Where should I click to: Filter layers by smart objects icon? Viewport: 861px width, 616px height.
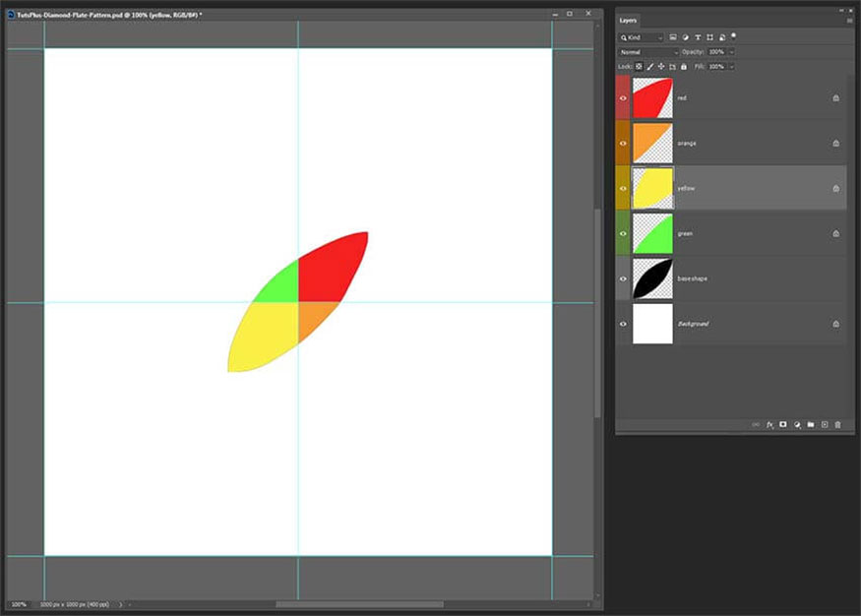[722, 37]
